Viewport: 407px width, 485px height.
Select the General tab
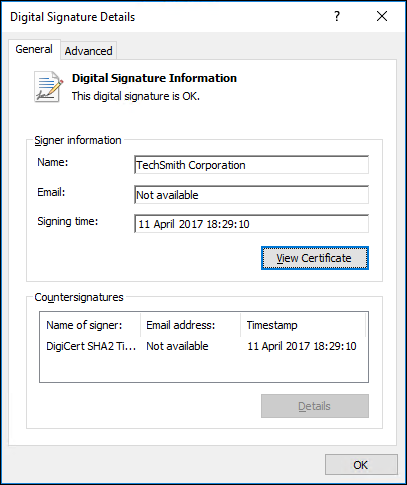pyautogui.click(x=34, y=49)
